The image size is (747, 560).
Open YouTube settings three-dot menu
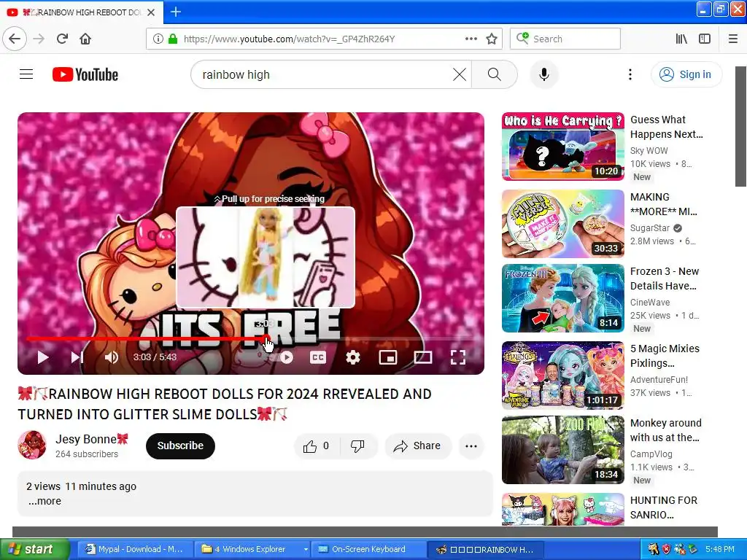[630, 74]
